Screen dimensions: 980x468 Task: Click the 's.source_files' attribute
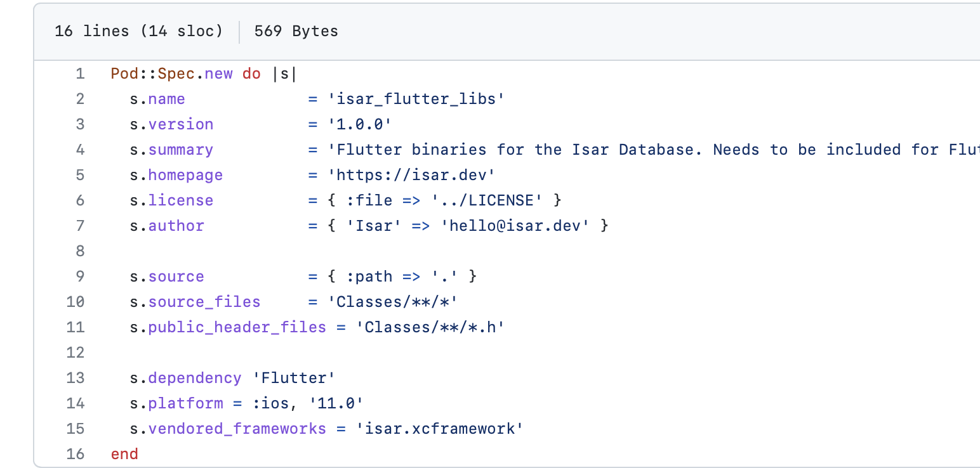[x=195, y=302]
